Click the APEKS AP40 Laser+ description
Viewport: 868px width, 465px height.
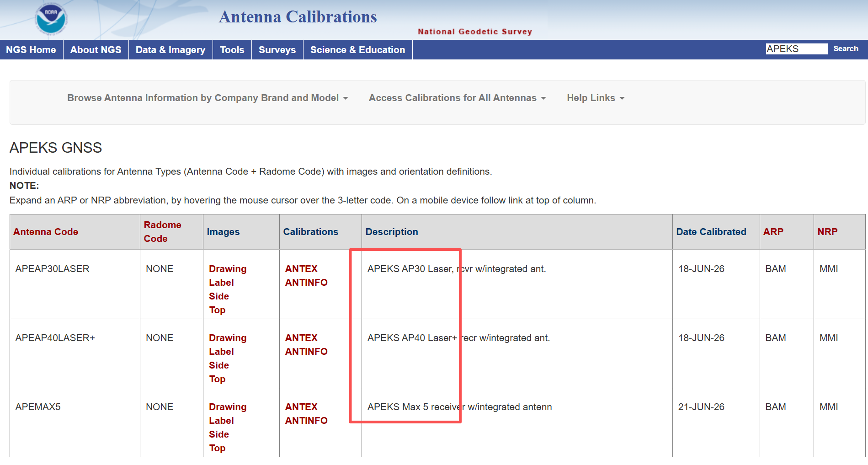coord(459,338)
